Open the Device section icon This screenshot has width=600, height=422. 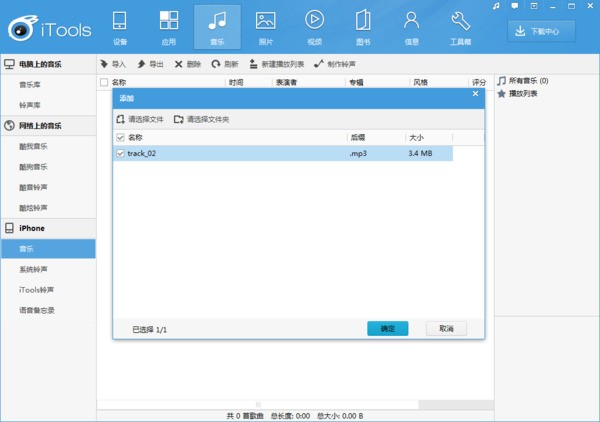[x=119, y=21]
